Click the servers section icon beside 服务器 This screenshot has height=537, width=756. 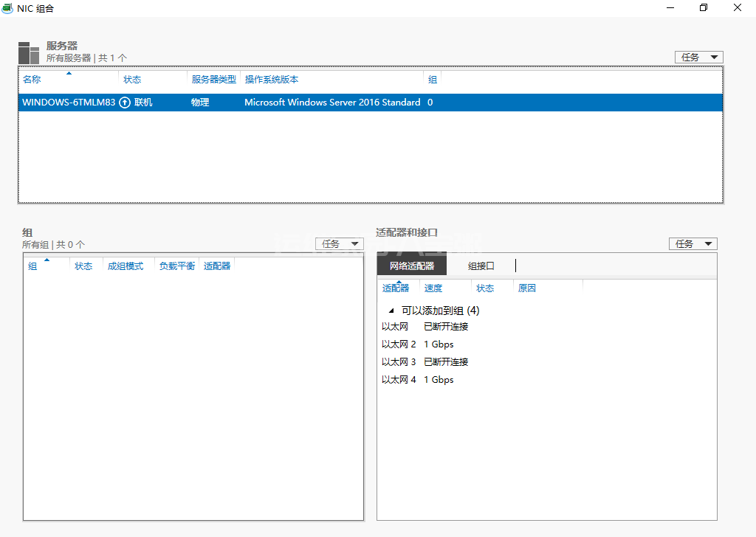[x=29, y=52]
